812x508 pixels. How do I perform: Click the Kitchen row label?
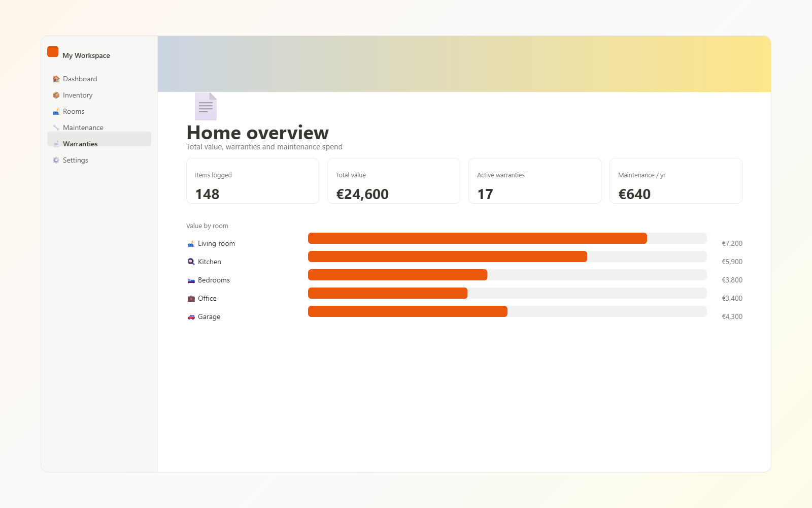click(210, 262)
